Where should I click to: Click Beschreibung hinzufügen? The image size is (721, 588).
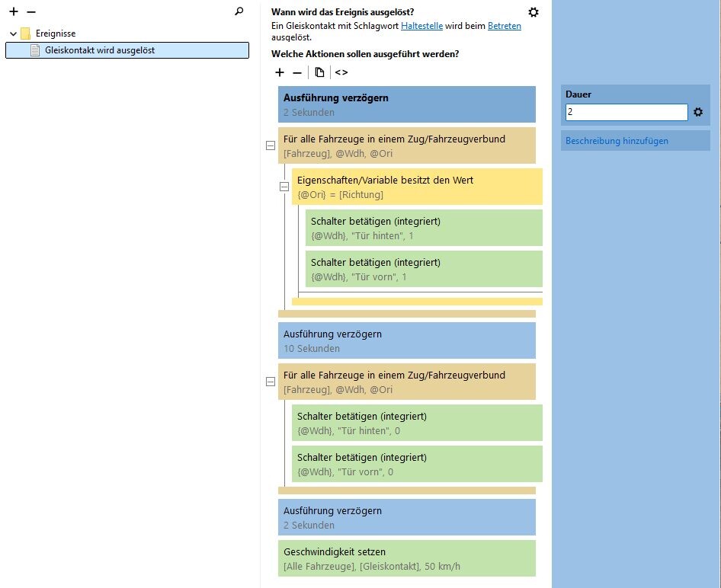click(x=617, y=141)
